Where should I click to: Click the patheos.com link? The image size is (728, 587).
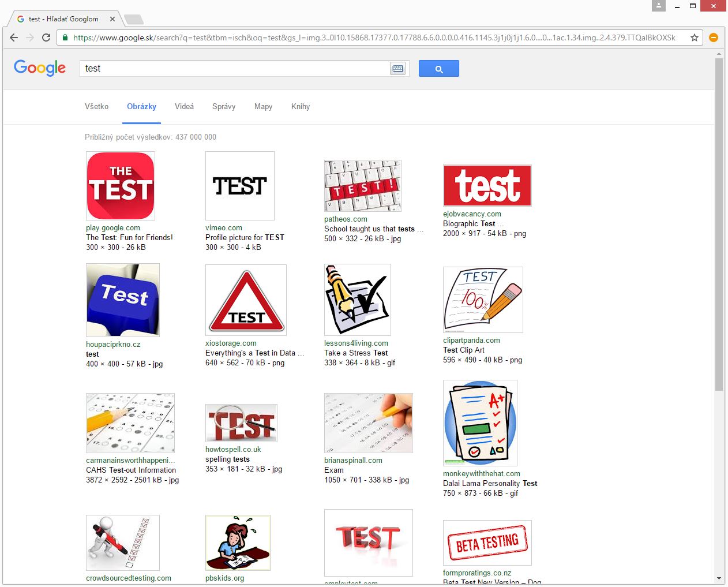(346, 219)
